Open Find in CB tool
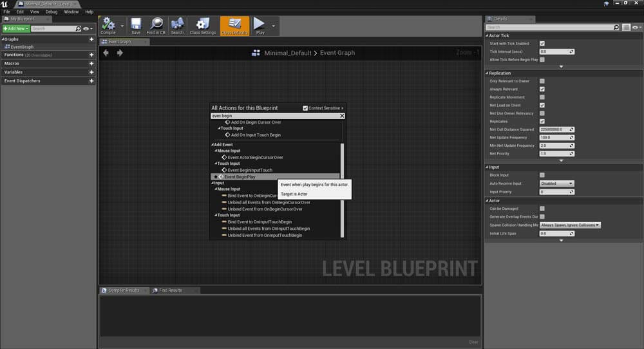This screenshot has width=644, height=349. click(x=156, y=26)
